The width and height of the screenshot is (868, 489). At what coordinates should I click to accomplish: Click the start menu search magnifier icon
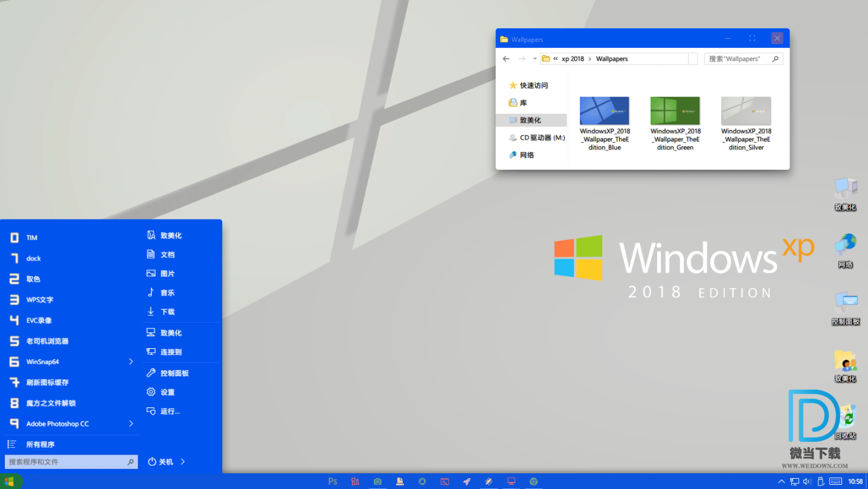[130, 462]
